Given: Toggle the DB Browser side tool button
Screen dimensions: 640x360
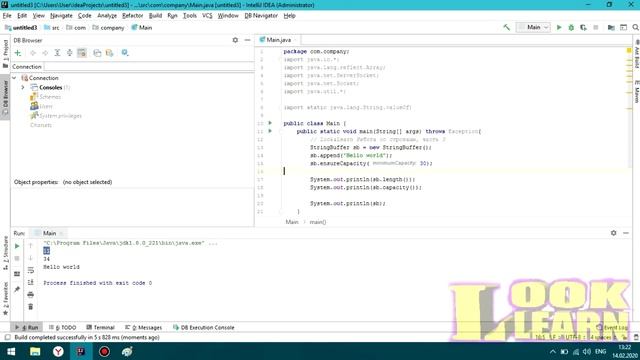Looking at the screenshot, I should coord(5,97).
